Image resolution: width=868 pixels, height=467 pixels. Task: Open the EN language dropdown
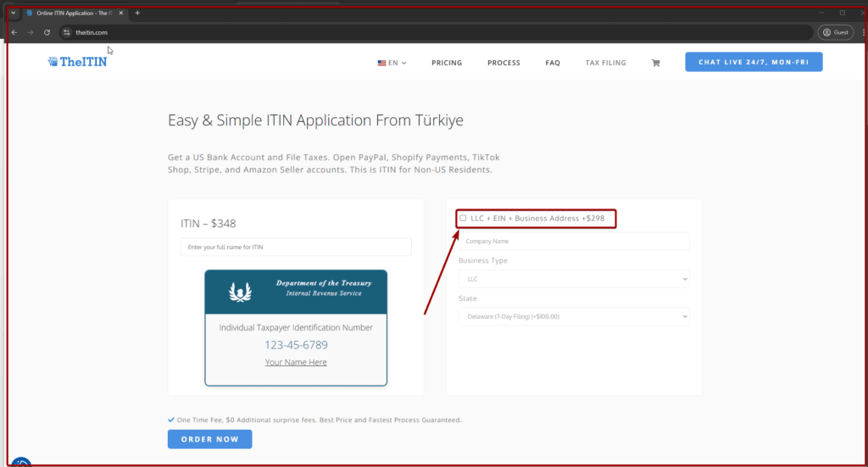coord(392,63)
